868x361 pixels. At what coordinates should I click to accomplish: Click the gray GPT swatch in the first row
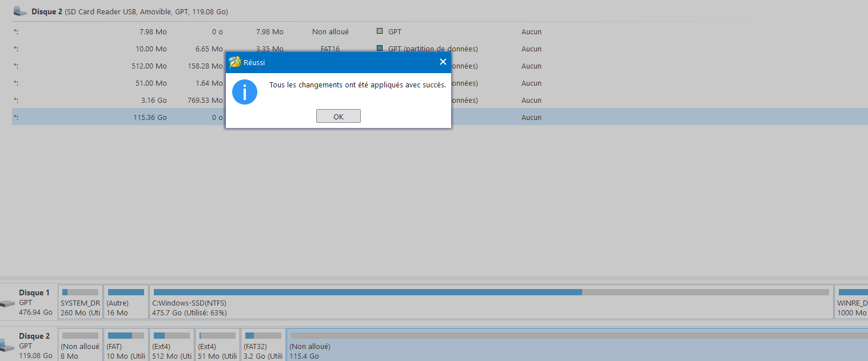(380, 31)
